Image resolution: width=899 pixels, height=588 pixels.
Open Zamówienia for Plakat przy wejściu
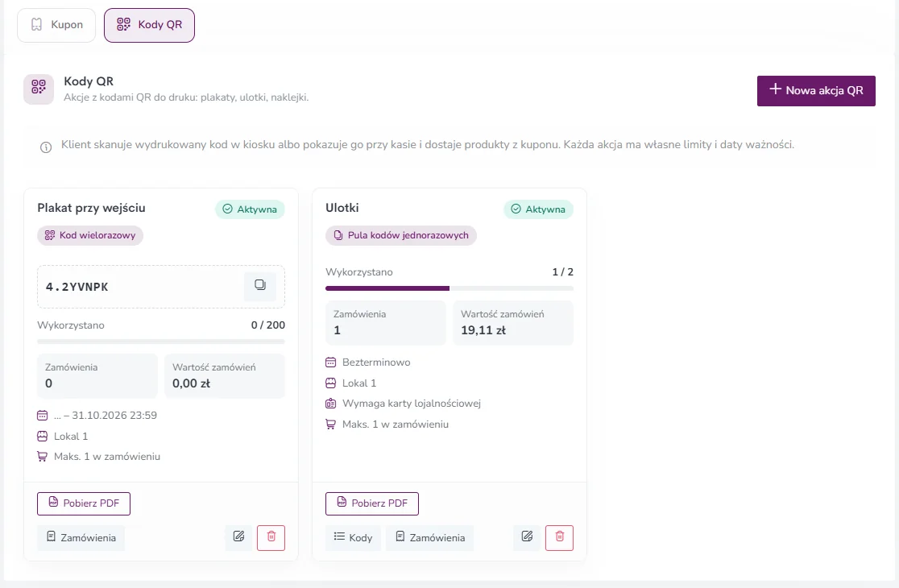coord(81,537)
